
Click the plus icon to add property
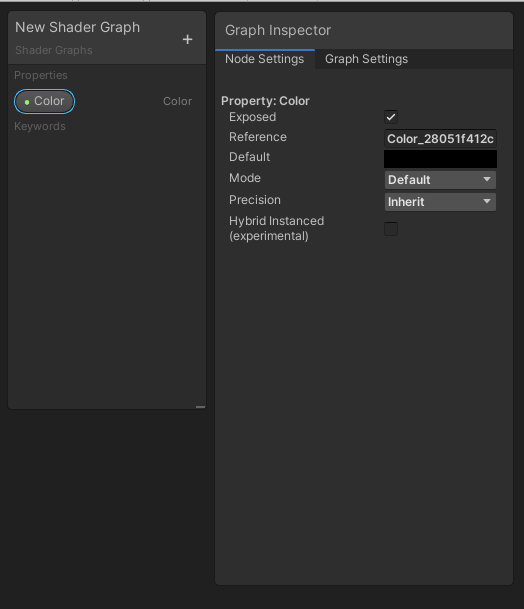187,39
